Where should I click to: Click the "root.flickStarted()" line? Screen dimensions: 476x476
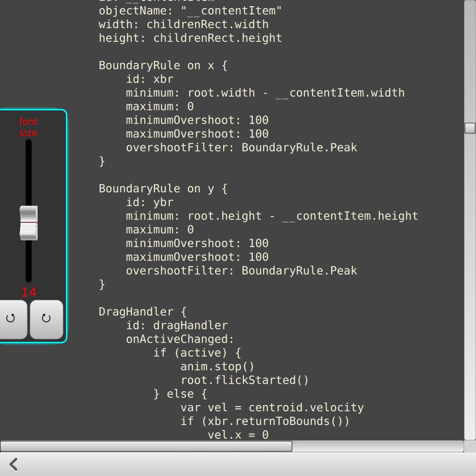coord(245,380)
